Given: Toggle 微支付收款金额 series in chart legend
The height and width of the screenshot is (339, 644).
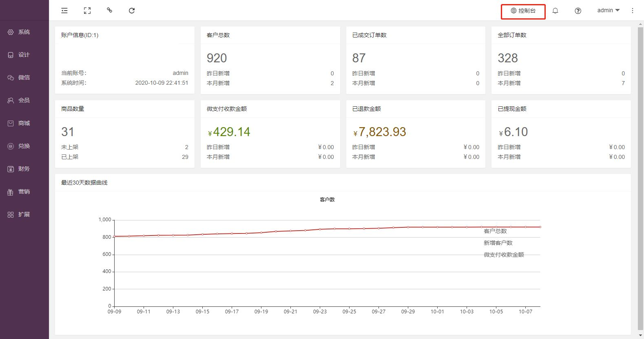Looking at the screenshot, I should [x=504, y=255].
